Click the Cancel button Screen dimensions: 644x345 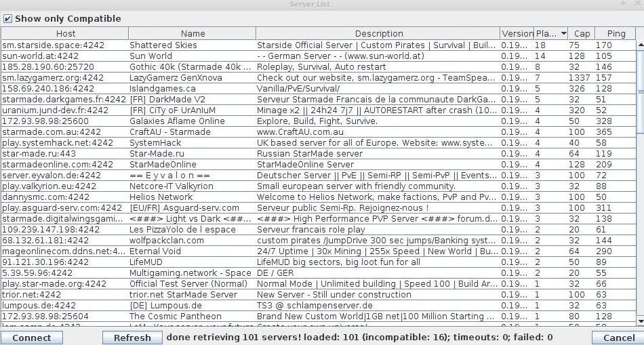point(618,338)
